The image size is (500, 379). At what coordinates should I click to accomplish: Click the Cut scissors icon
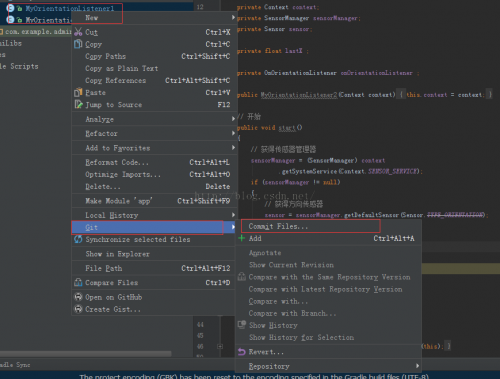(78, 32)
